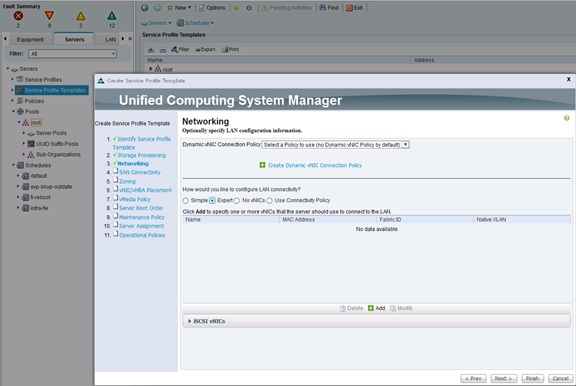Click the Find binoculars tool
The height and width of the screenshot is (386, 576).
click(x=329, y=7)
